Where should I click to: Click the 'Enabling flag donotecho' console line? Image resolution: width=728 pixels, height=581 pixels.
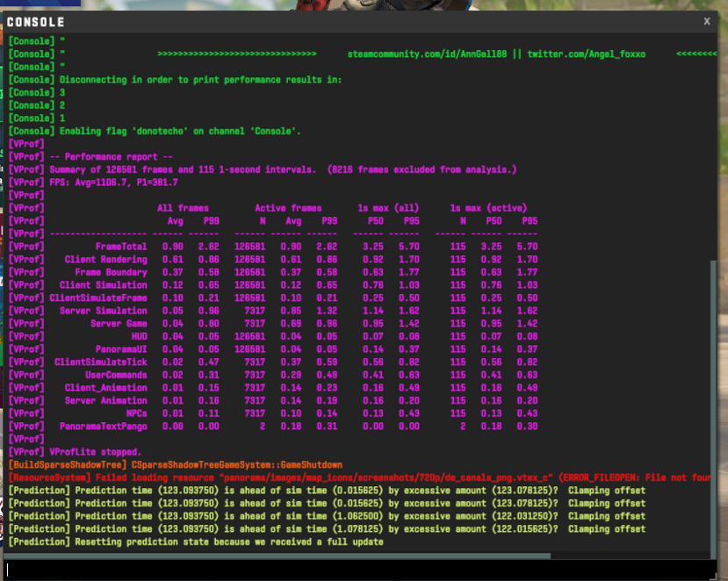[155, 132]
